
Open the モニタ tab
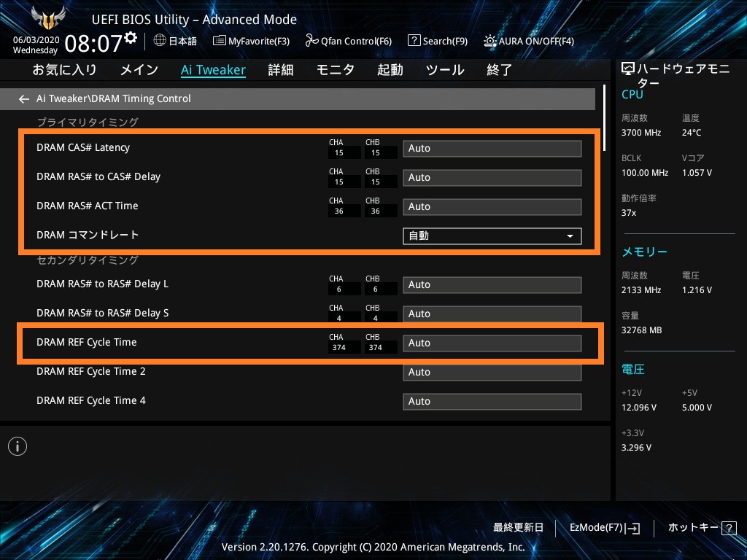click(336, 70)
